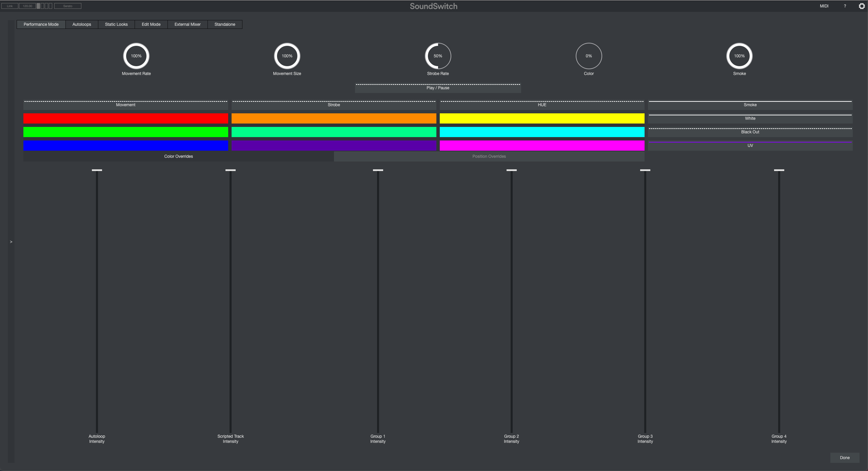
Task: Open the help question mark
Action: [845, 6]
